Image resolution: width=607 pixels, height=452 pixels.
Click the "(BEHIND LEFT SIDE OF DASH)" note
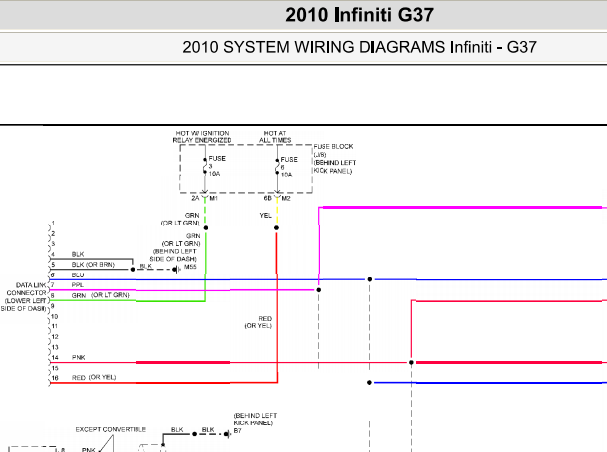[x=173, y=255]
